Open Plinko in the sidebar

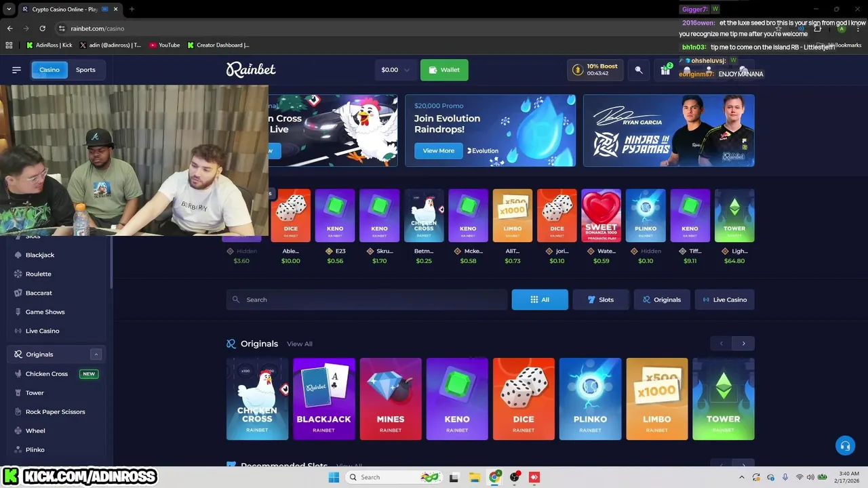coord(35,450)
